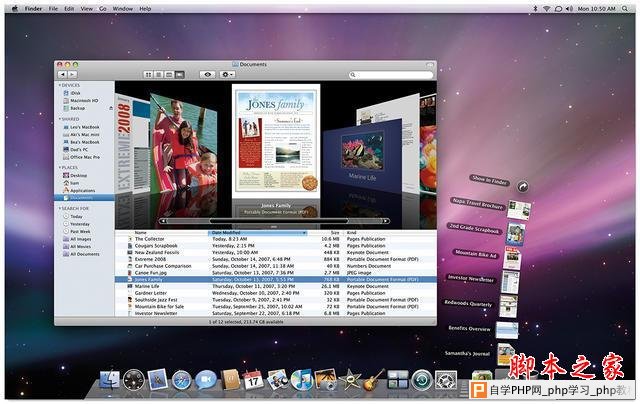Open Mountain Bike Ad from the stack
Image resolution: width=640 pixels, height=404 pixels.
512,258
